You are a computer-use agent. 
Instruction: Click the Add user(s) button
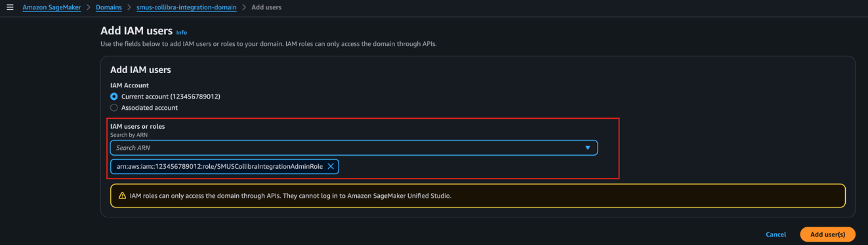pyautogui.click(x=827, y=234)
